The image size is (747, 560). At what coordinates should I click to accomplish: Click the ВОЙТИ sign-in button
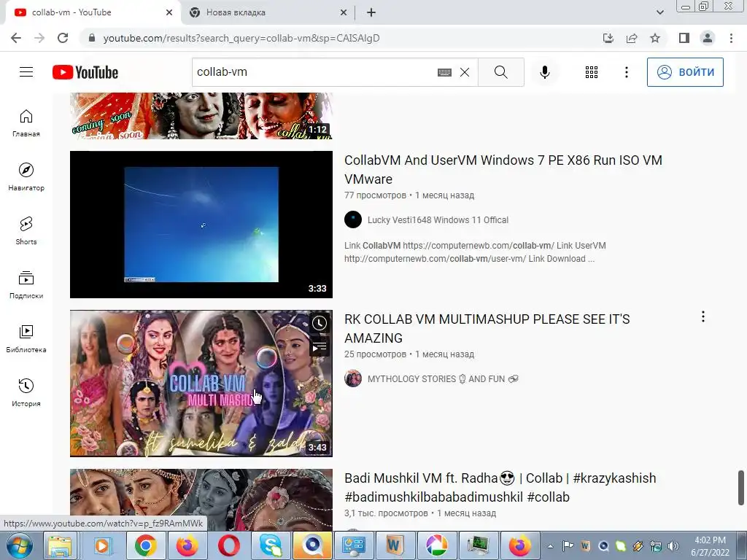click(x=685, y=72)
